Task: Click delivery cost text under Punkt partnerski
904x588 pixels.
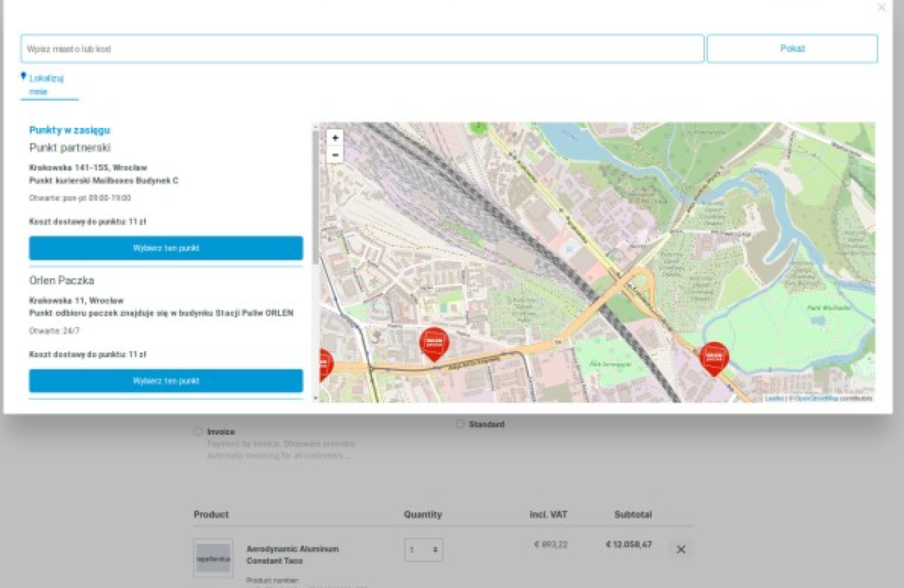Action: pos(88,221)
